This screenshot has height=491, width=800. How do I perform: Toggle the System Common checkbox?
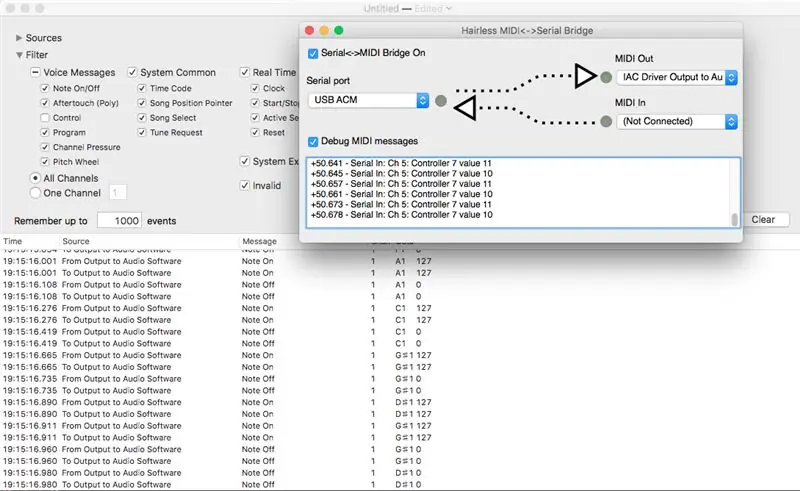click(x=132, y=72)
